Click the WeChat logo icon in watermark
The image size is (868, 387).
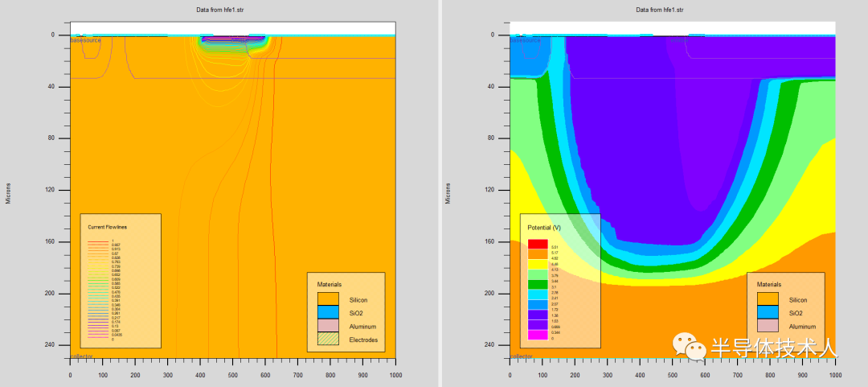pos(690,346)
